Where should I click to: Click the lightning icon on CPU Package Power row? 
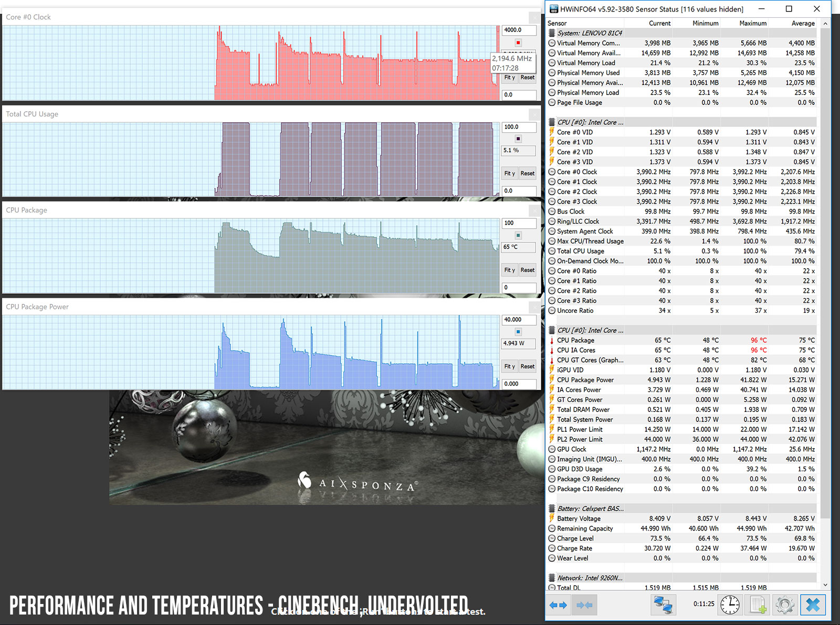point(552,380)
